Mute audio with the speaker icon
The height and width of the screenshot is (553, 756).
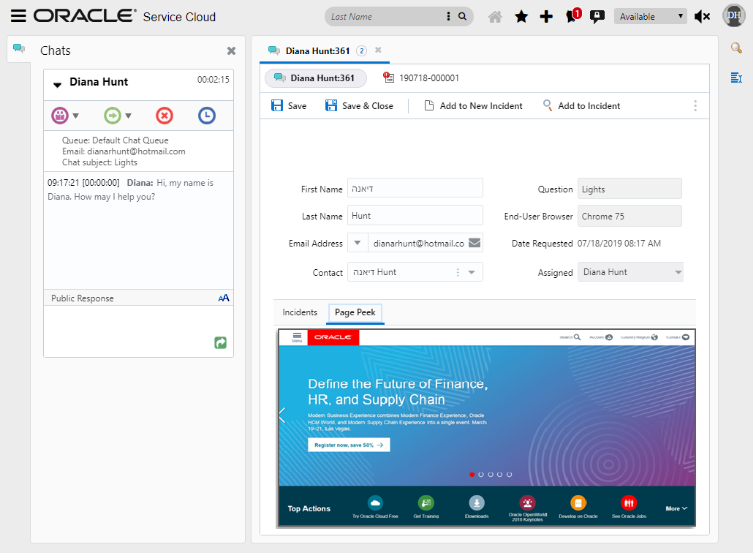pos(703,15)
